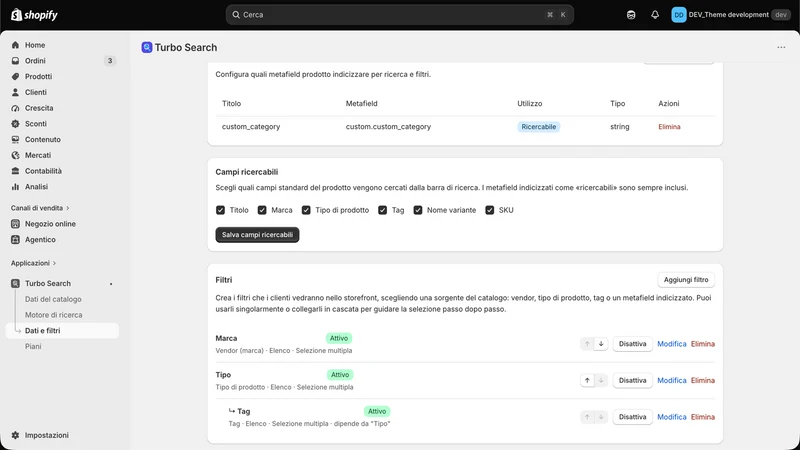Click the Shopify logo
This screenshot has width=800, height=450.
pos(34,15)
